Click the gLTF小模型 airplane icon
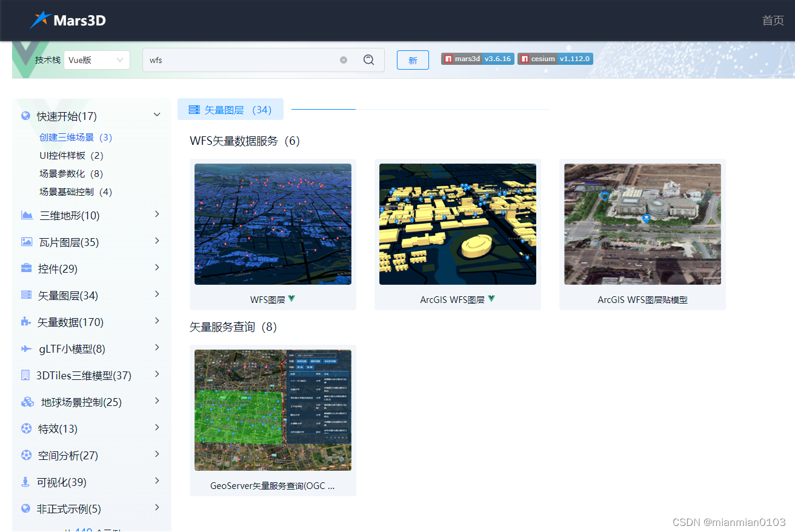 point(27,349)
